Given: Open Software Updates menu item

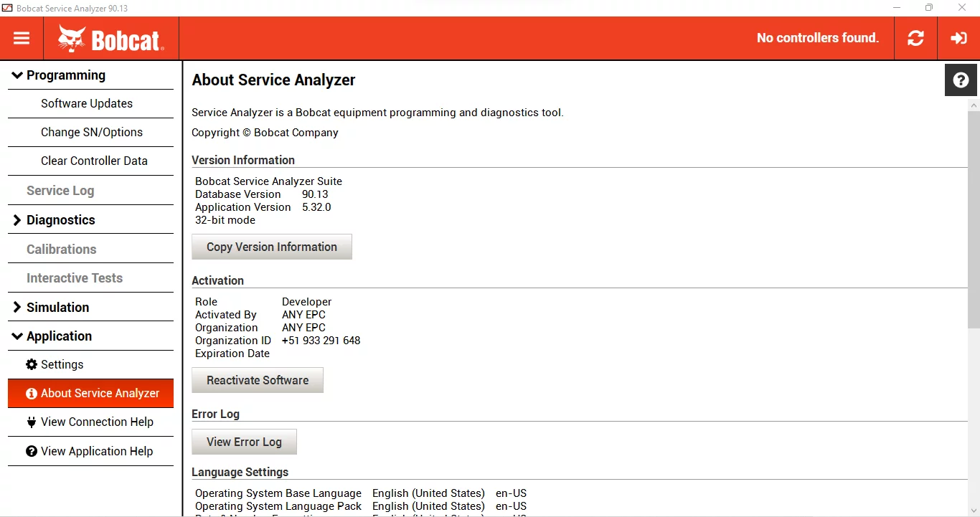Looking at the screenshot, I should tap(87, 103).
